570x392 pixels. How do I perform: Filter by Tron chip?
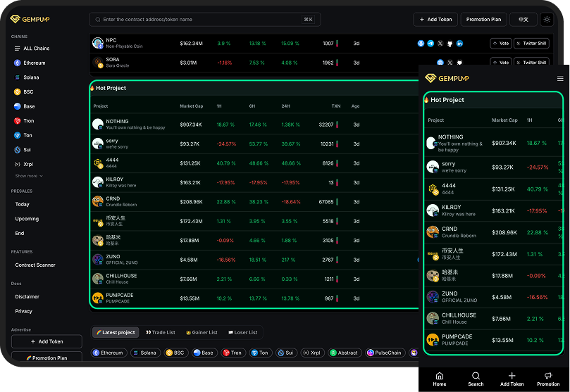coord(233,353)
